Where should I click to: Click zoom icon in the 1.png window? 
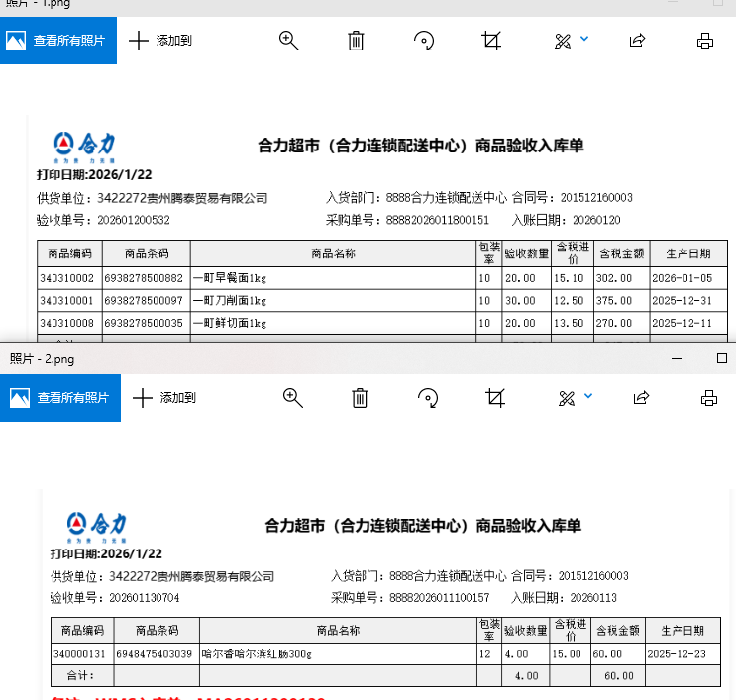pyautogui.click(x=289, y=41)
